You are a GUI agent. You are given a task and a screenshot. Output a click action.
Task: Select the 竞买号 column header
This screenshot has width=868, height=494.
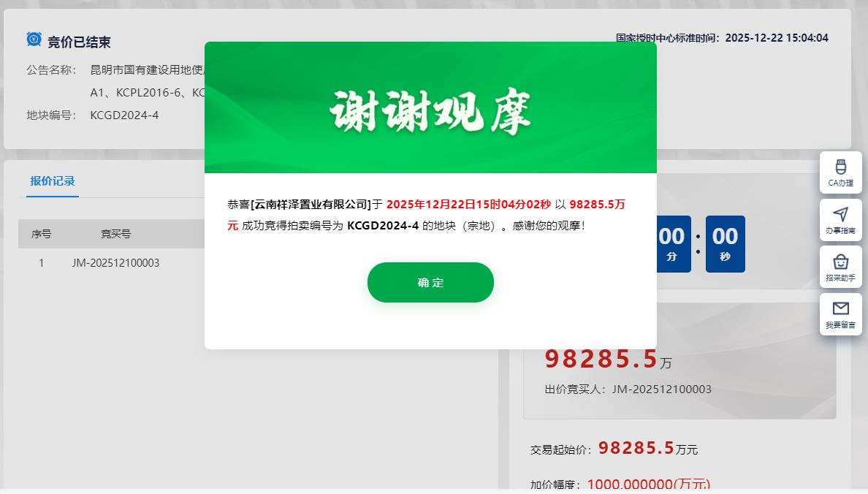click(115, 234)
